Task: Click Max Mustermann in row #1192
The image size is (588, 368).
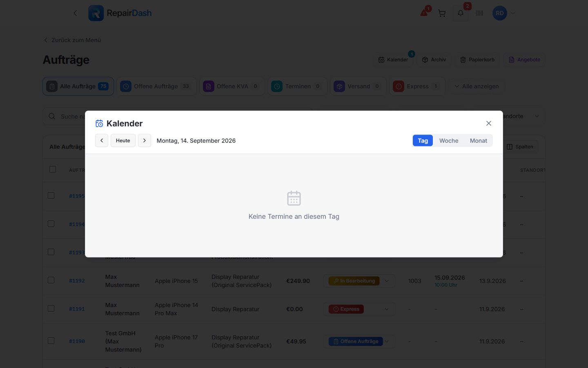Action: 122,281
